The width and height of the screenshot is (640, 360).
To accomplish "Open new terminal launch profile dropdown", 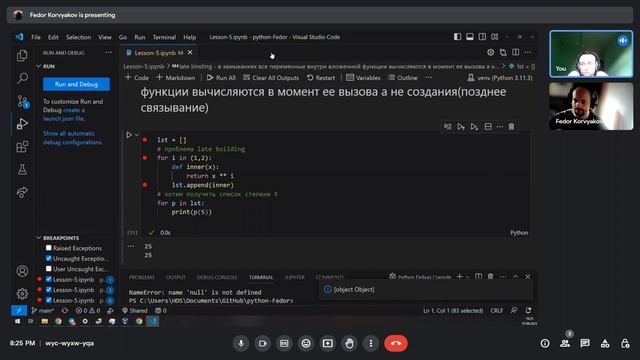I will pos(467,277).
